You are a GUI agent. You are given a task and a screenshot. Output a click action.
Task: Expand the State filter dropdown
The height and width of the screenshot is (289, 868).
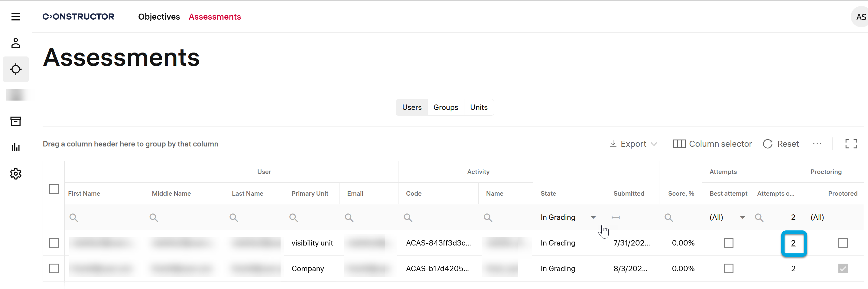click(593, 217)
